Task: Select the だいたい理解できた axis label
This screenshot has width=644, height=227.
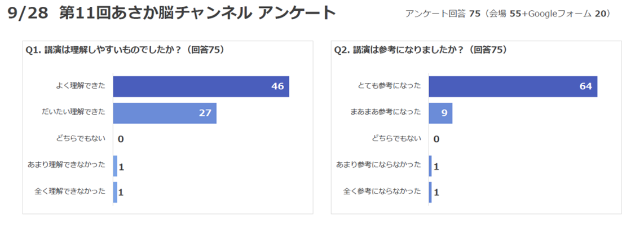Action: click(73, 112)
